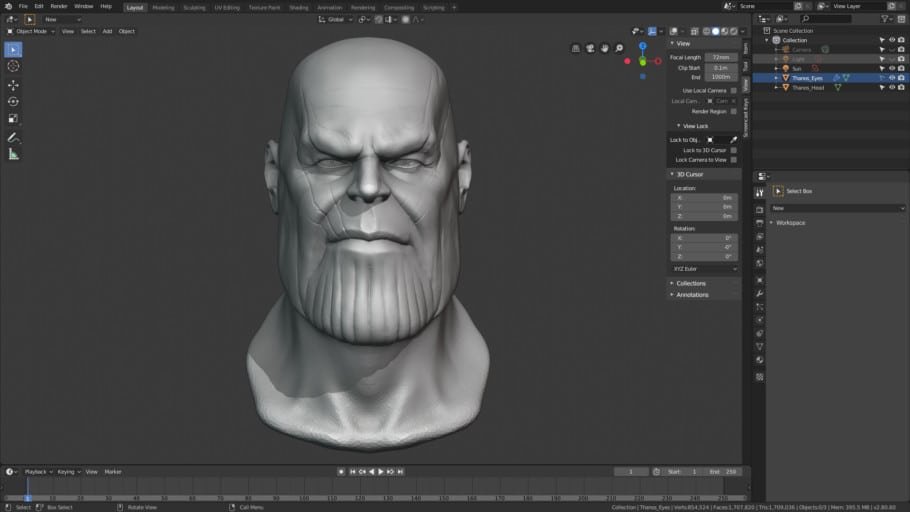The width and height of the screenshot is (910, 512).
Task: Expand the Collections panel
Action: tap(691, 284)
